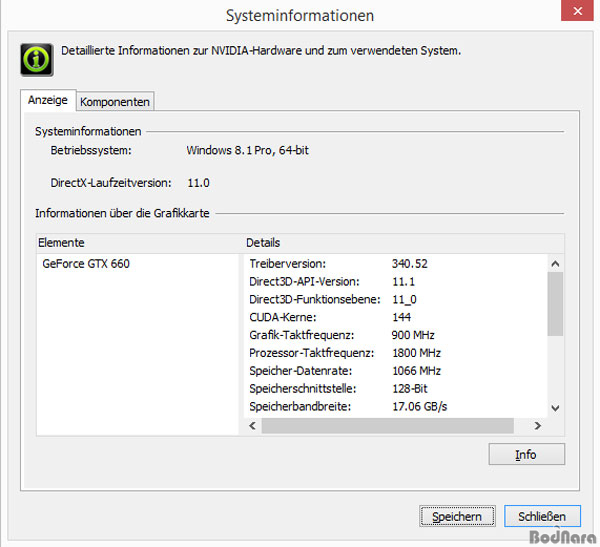The height and width of the screenshot is (547, 600).
Task: Close the Systeminformationen window
Action: click(577, 11)
